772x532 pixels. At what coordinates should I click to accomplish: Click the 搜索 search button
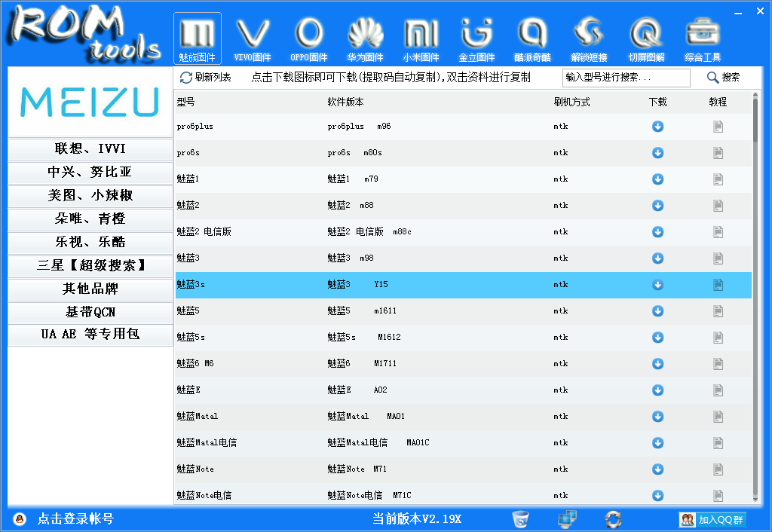click(723, 78)
